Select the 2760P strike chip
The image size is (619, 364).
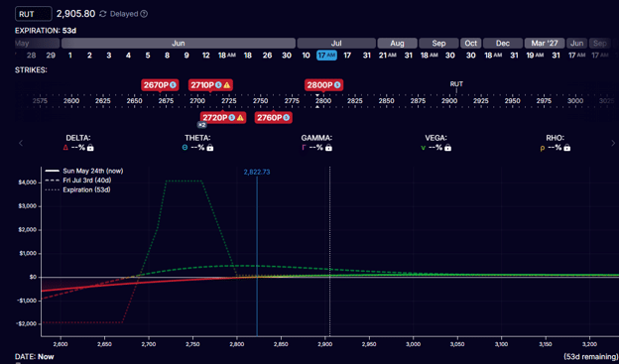click(274, 118)
